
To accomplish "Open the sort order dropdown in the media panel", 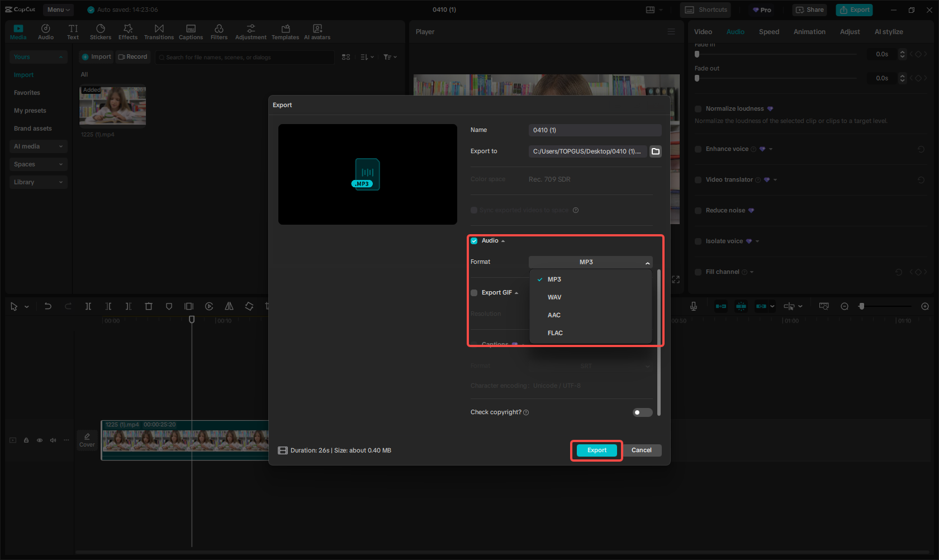I will (366, 57).
